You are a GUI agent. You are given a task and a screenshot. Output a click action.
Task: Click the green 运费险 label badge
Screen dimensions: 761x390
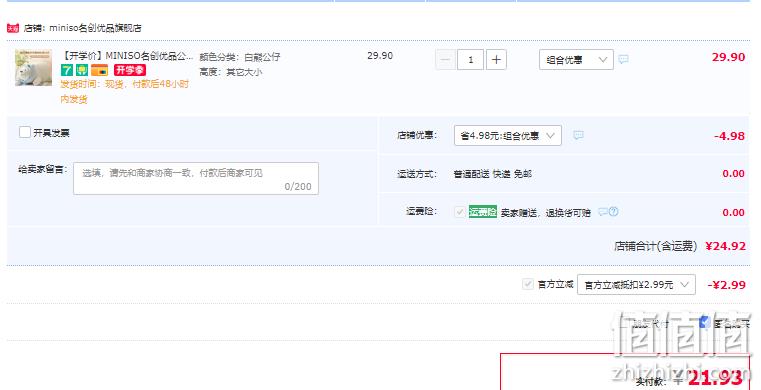[483, 212]
